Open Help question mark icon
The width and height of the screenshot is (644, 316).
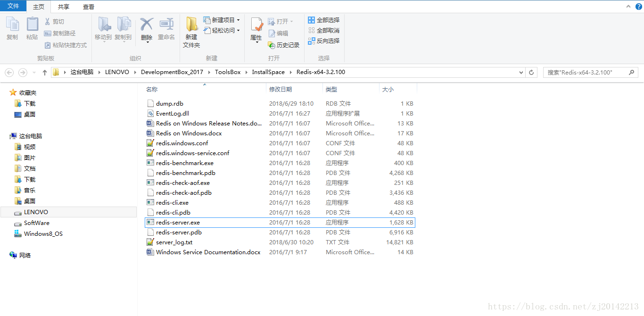pyautogui.click(x=638, y=7)
